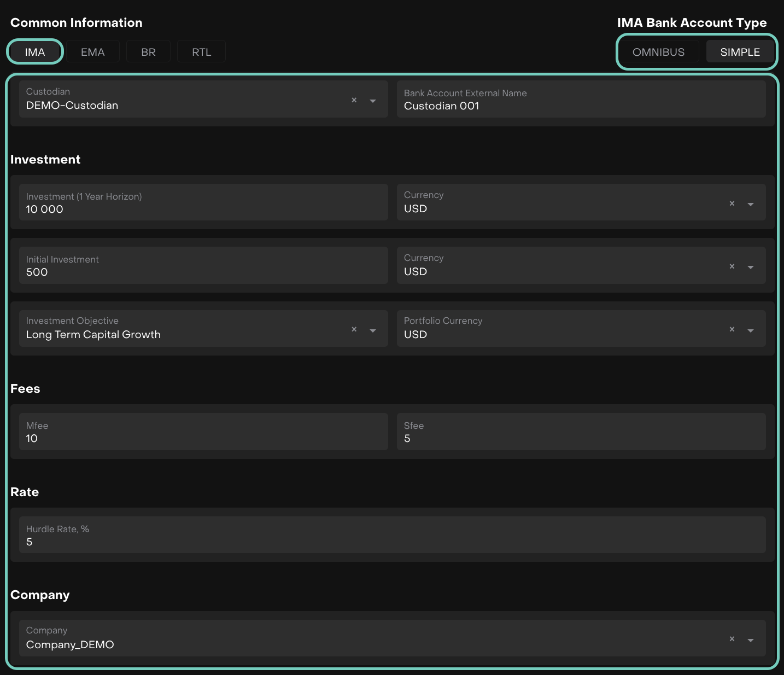Switch to the IMA tab
The image size is (784, 675).
(x=35, y=52)
